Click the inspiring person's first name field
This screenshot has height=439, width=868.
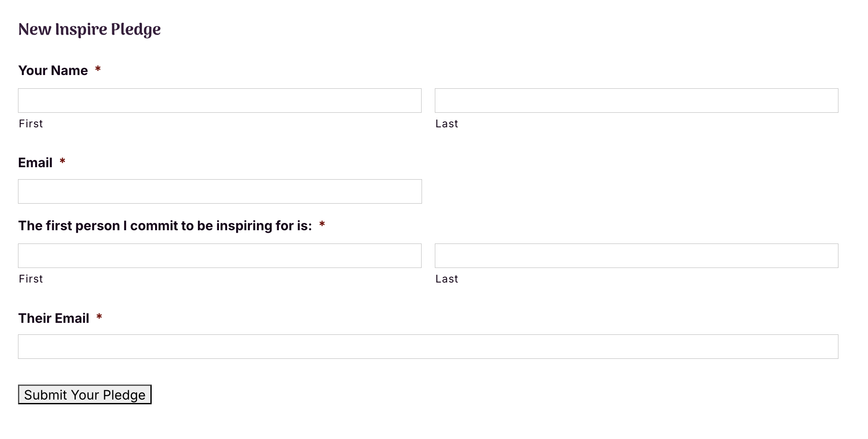(219, 256)
